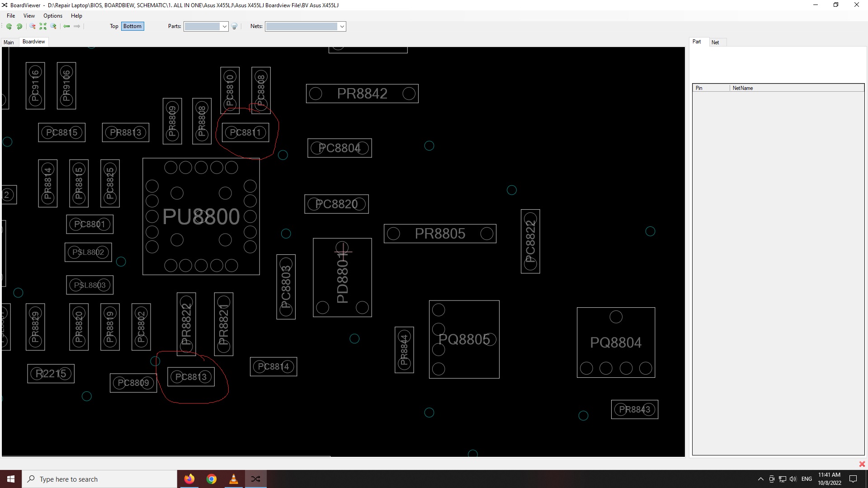Open VLC from the taskbar

(234, 479)
